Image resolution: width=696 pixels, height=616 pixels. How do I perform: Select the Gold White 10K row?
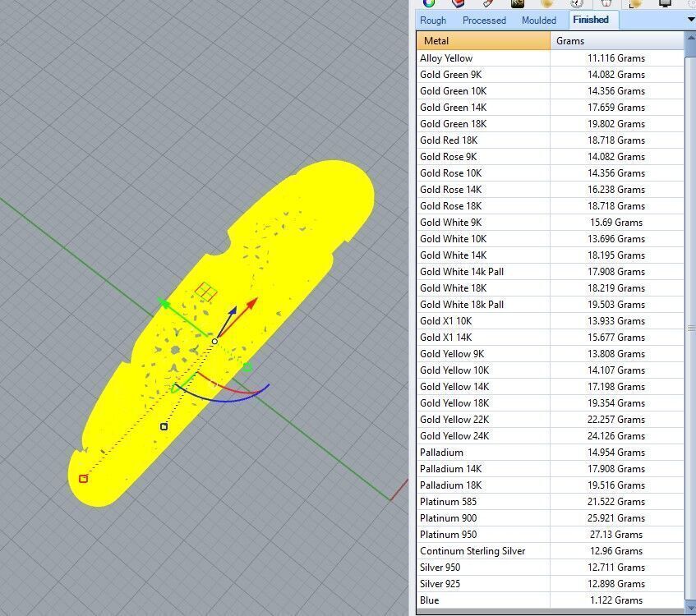tap(551, 239)
